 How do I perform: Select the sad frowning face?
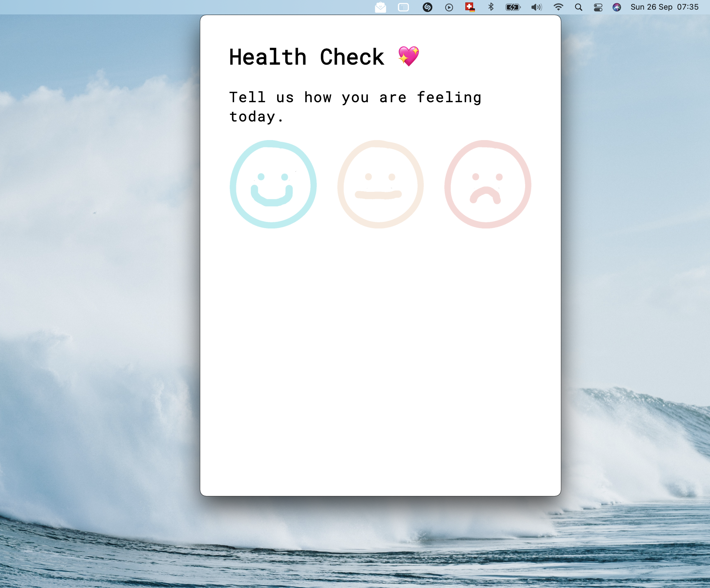pyautogui.click(x=488, y=184)
